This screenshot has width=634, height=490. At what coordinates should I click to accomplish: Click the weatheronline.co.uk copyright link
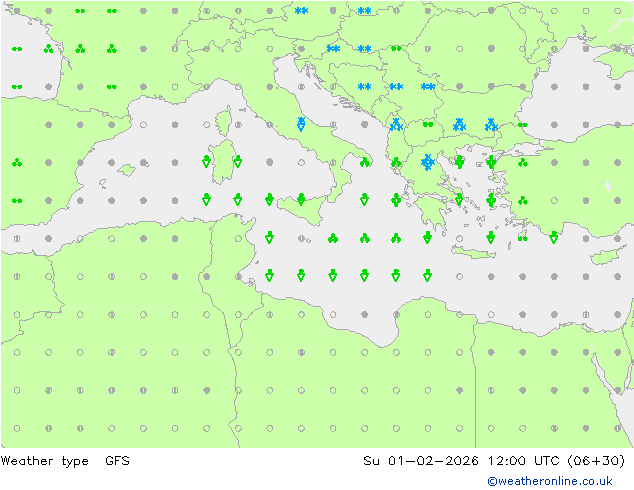[549, 481]
